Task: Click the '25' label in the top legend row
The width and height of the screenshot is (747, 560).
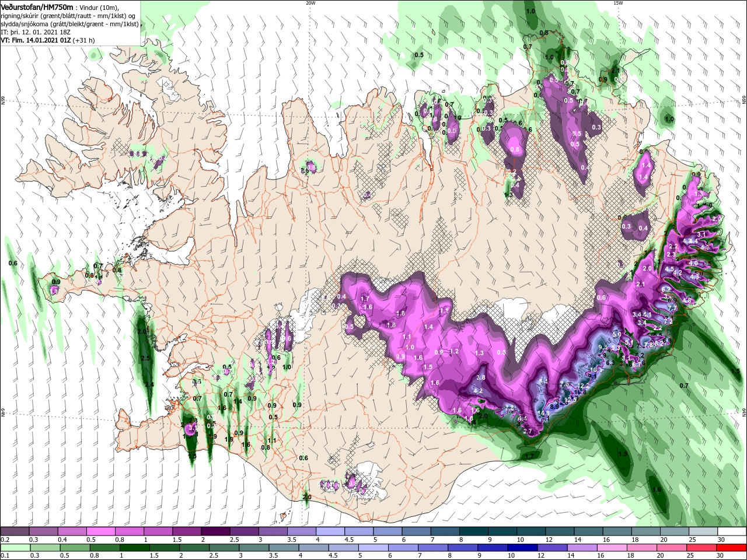Action: click(x=693, y=540)
